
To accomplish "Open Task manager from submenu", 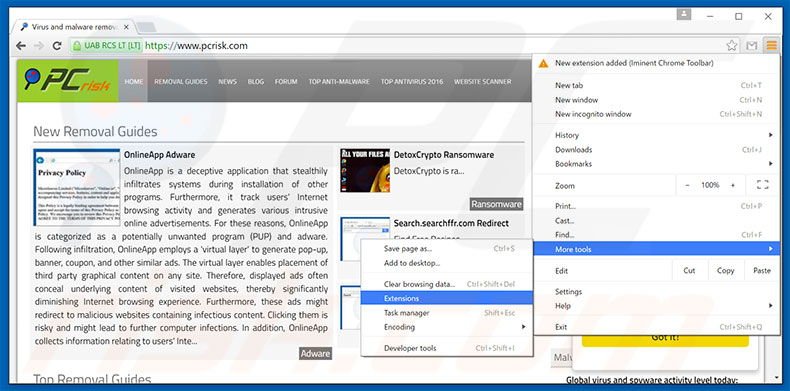I will pyautogui.click(x=446, y=313).
